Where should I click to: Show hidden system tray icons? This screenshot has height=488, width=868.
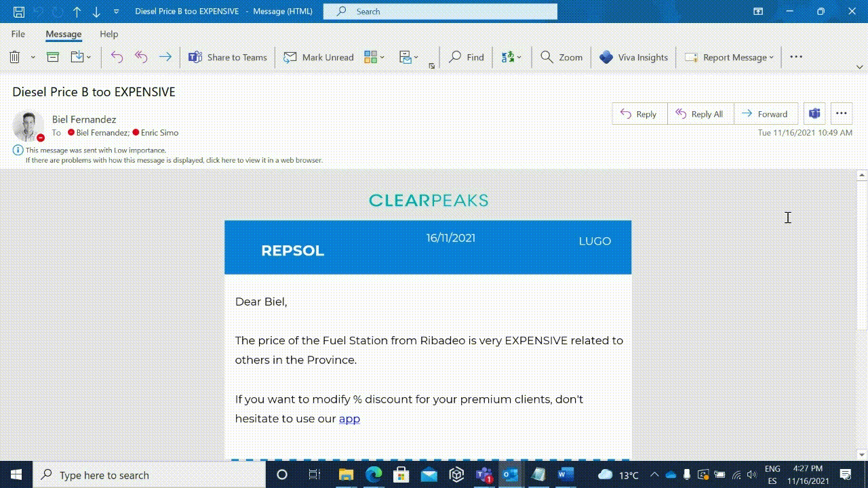click(x=654, y=475)
